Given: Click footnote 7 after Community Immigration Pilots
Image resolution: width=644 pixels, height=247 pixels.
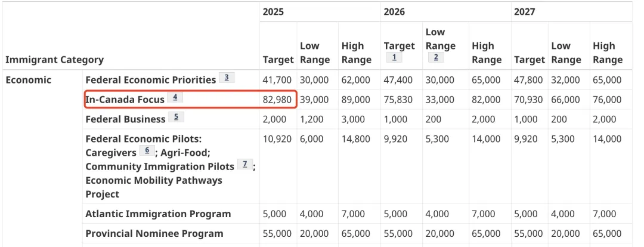Looking at the screenshot, I should click(245, 165).
